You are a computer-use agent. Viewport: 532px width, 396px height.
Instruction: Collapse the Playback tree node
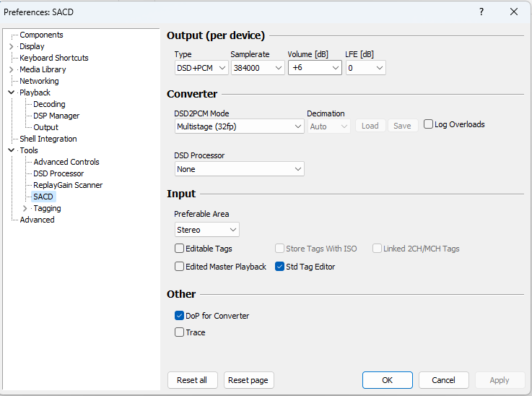click(x=11, y=92)
